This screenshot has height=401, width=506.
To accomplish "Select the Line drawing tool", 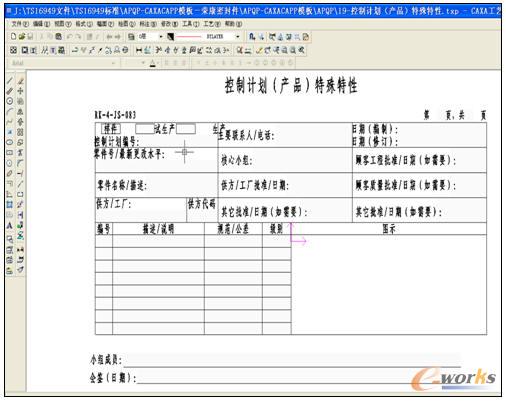I will point(10,80).
